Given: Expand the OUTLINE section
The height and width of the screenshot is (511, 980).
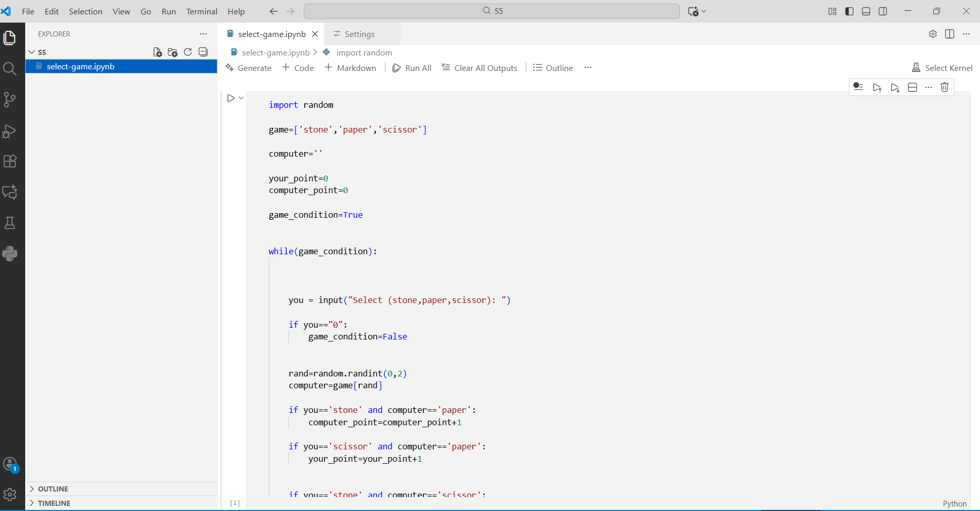Looking at the screenshot, I should coord(52,489).
